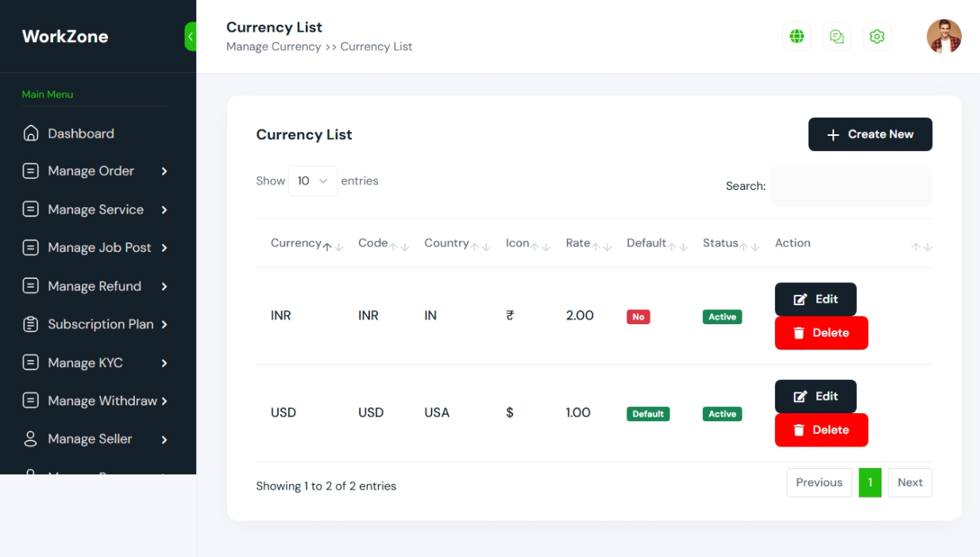The width and height of the screenshot is (980, 557).
Task: Expand the Manage Withdraw submenu chevron
Action: (x=164, y=401)
